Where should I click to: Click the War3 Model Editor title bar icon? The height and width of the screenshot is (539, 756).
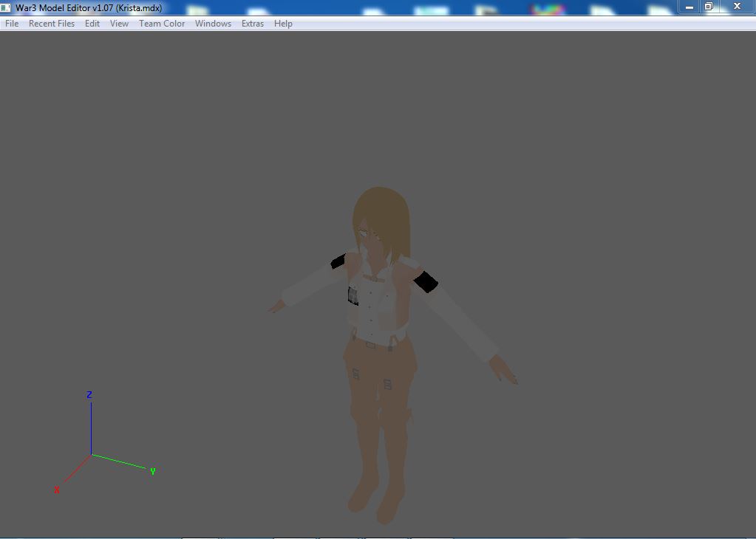pos(6,7)
